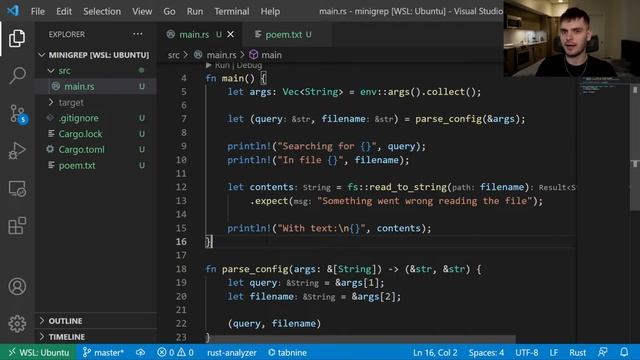Open the Selection menu
This screenshot has height=360, width=640.
click(x=102, y=11)
